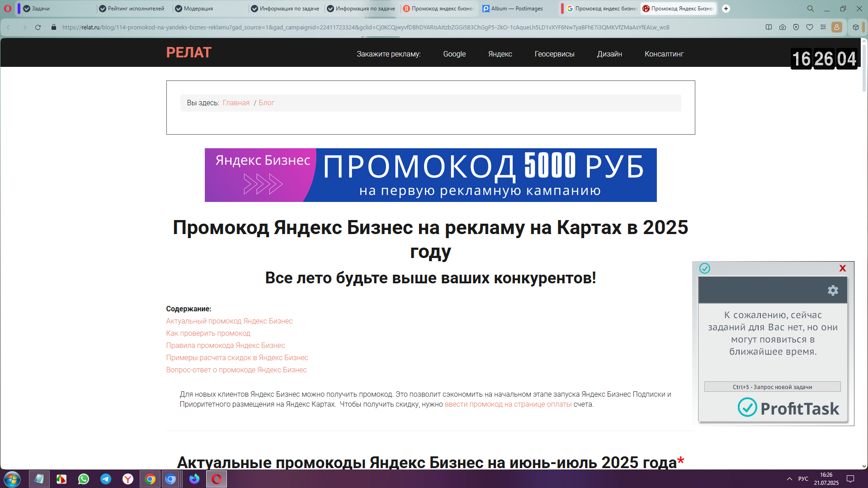Go to Главная breadcrumb link
Screen dimensions: 868x488
tap(236, 103)
